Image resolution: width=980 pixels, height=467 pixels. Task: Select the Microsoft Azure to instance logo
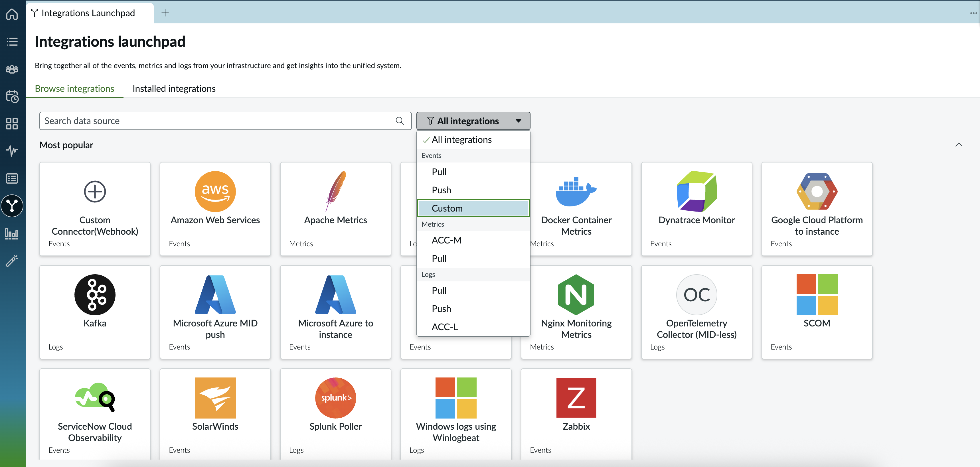pyautogui.click(x=335, y=295)
